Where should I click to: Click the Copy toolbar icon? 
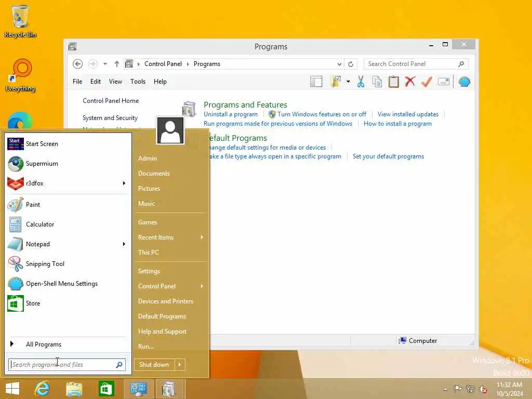(377, 82)
